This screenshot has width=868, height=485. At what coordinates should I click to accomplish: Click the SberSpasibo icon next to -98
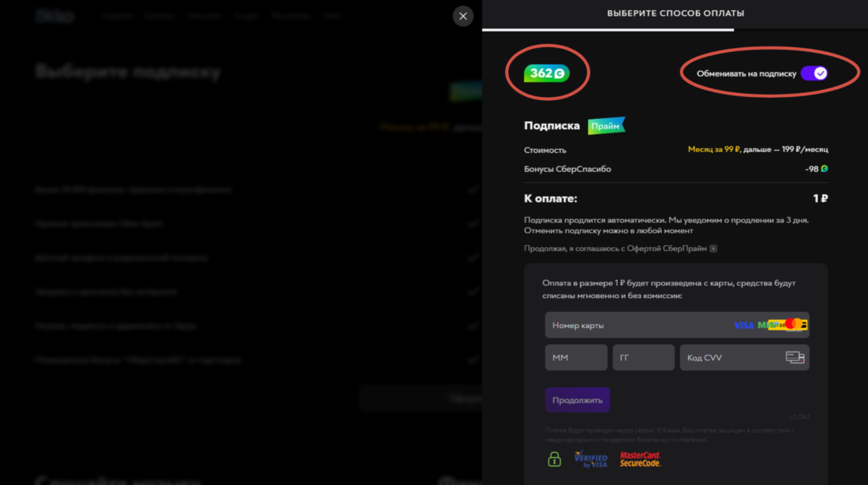825,169
